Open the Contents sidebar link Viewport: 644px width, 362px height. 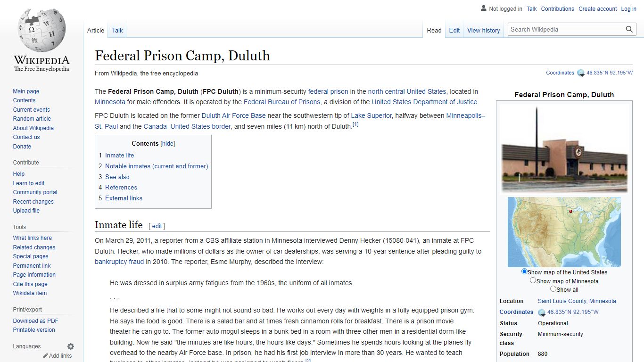24,100
